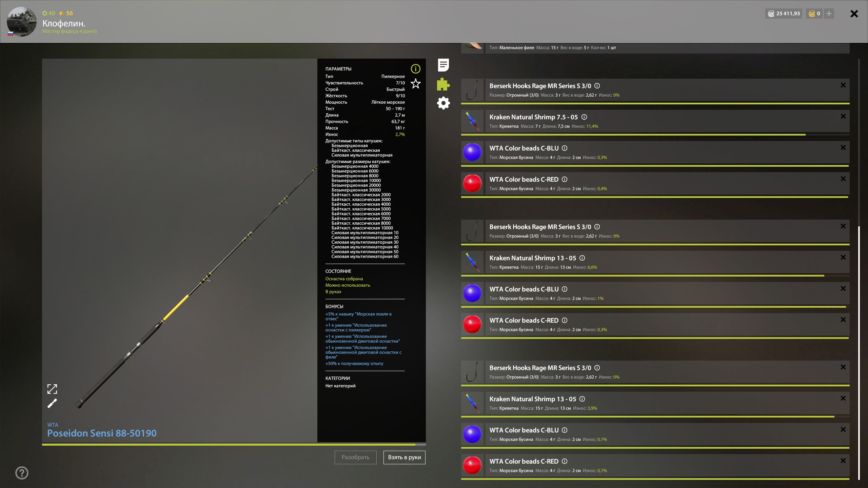
Task: Remove first Berserk Hooks Rage MR Series item
Action: [843, 85]
